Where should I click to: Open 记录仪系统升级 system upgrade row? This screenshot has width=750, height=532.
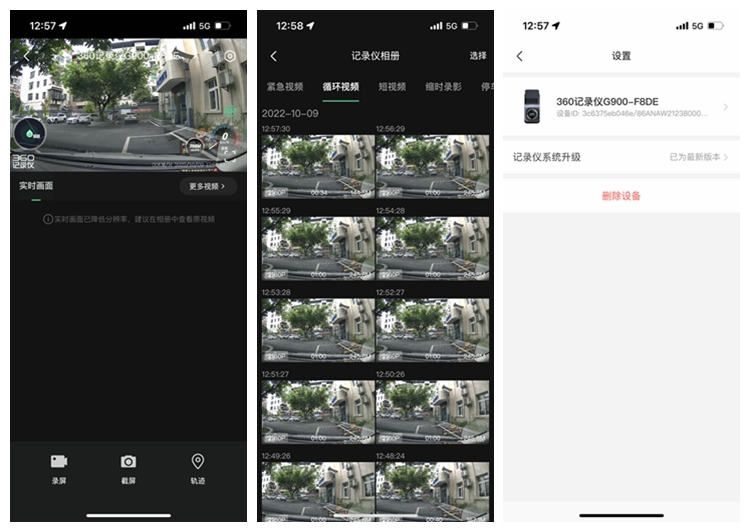[620, 157]
